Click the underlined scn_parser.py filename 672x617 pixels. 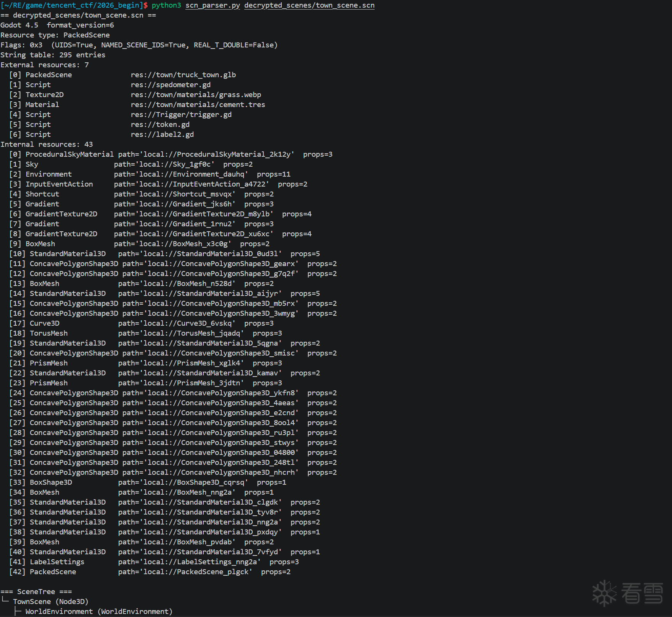213,5
